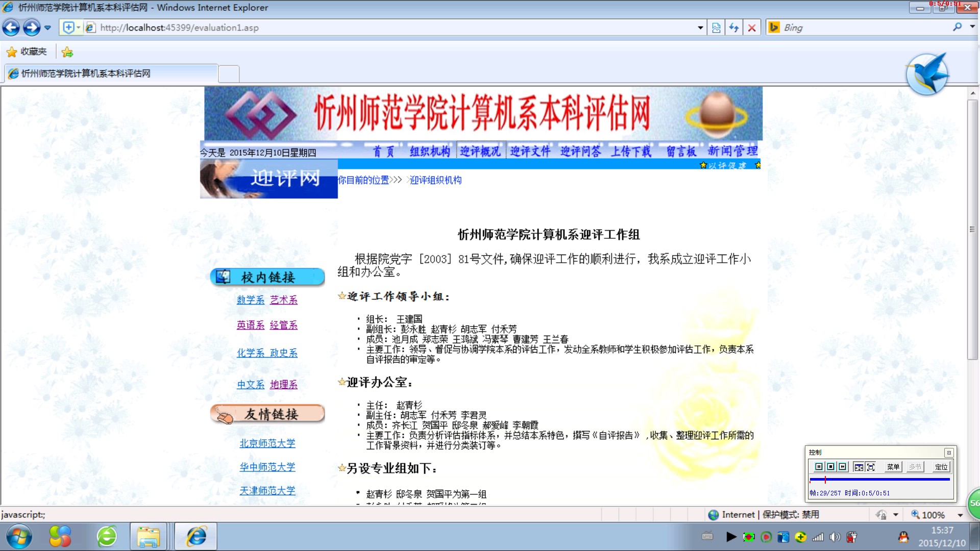The height and width of the screenshot is (551, 980).
Task: Open the colorful pinwheel taskbar app
Action: click(x=60, y=537)
